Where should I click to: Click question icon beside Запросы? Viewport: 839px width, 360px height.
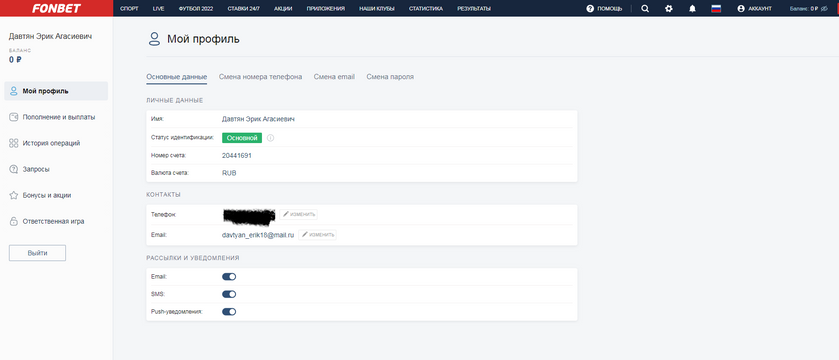pos(14,169)
